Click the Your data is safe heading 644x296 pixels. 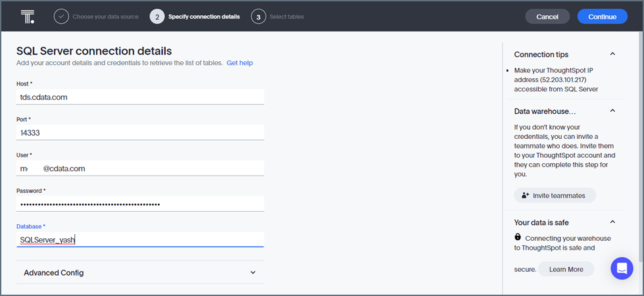pos(541,222)
